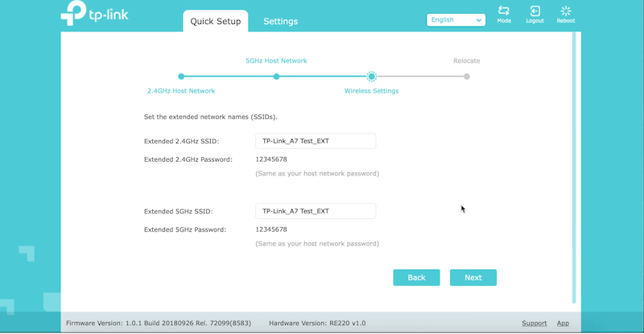This screenshot has height=334, width=644.
Task: Expand the English language dropdown
Action: [456, 20]
